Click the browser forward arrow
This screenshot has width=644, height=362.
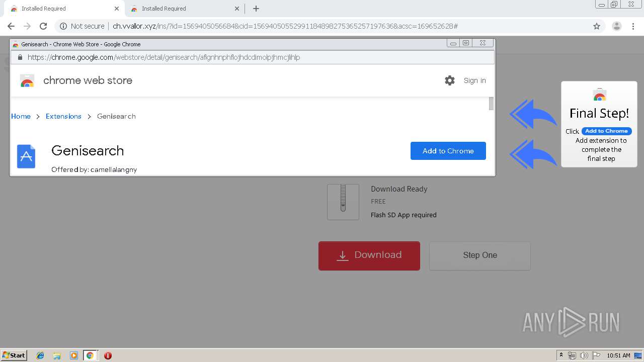coord(27,26)
